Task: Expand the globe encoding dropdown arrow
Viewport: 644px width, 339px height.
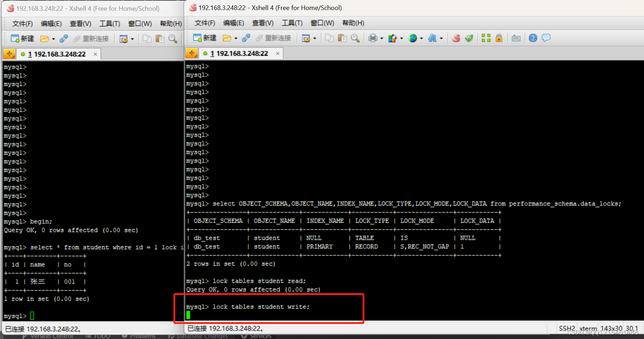Action: 421,38
